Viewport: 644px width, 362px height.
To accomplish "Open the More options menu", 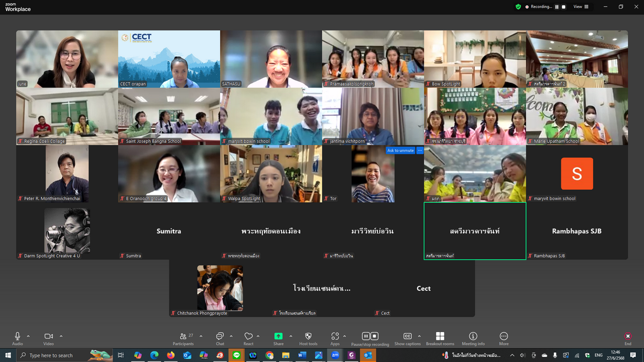I will pos(504,338).
